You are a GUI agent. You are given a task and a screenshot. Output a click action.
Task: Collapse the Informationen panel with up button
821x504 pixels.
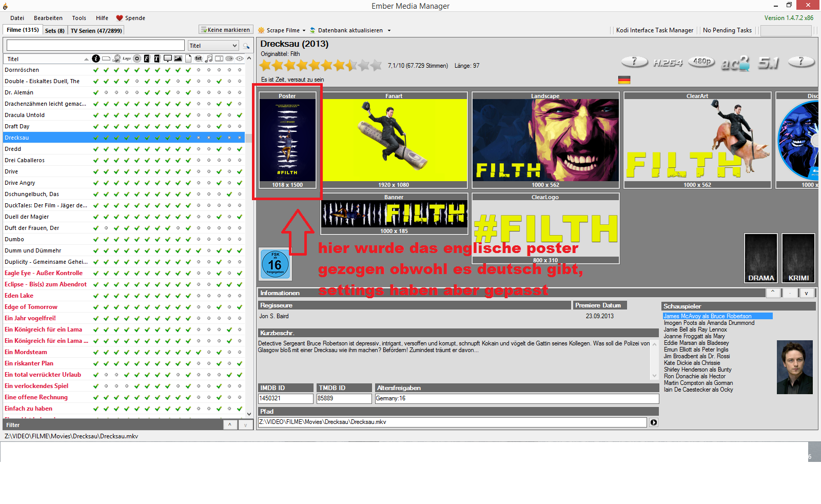coord(773,293)
